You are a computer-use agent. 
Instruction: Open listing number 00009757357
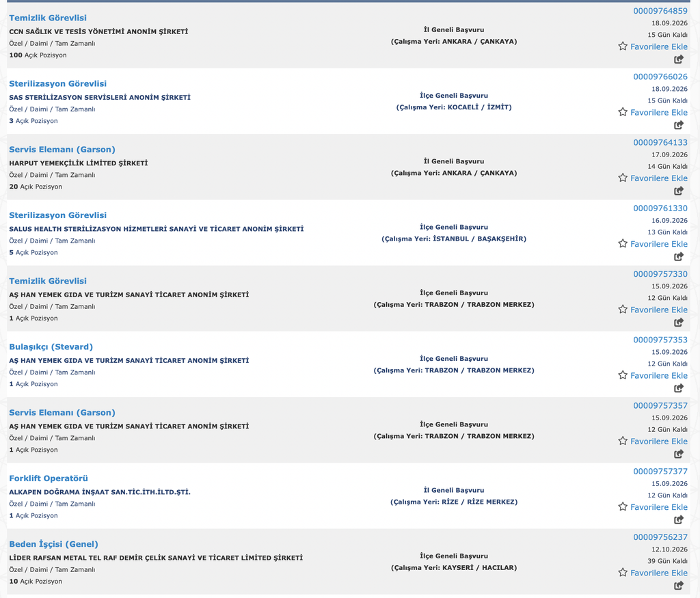660,405
